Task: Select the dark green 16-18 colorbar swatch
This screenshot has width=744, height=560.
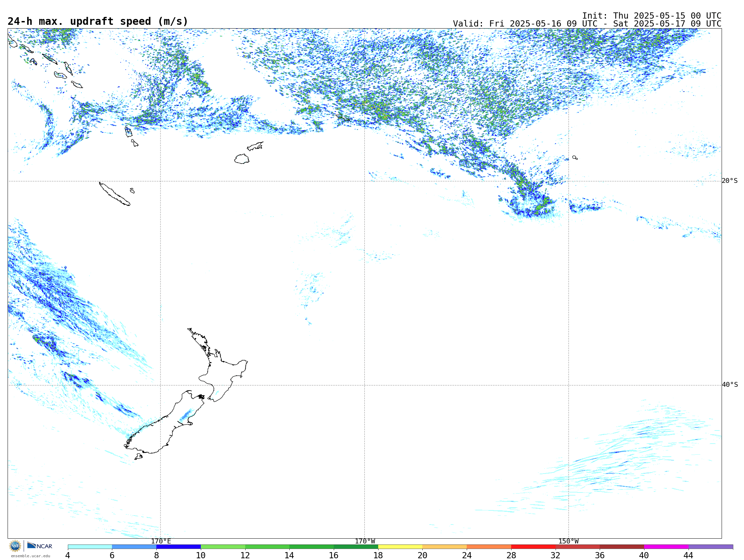Action: (356, 547)
